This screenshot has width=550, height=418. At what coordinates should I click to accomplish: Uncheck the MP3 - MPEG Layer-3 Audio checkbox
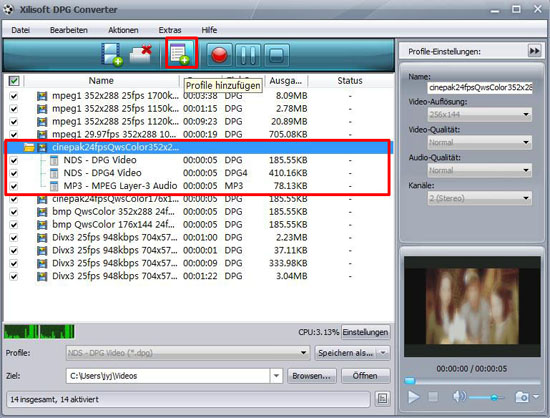pos(13,186)
